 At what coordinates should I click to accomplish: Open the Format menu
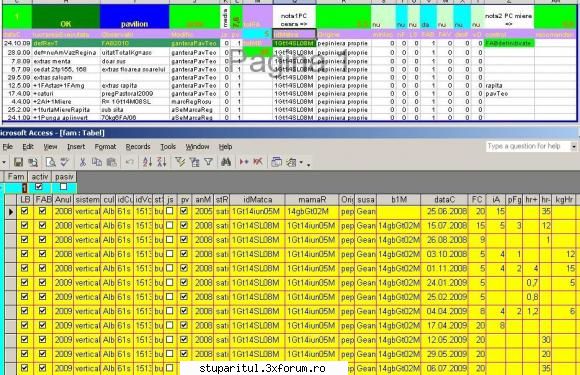tap(105, 147)
